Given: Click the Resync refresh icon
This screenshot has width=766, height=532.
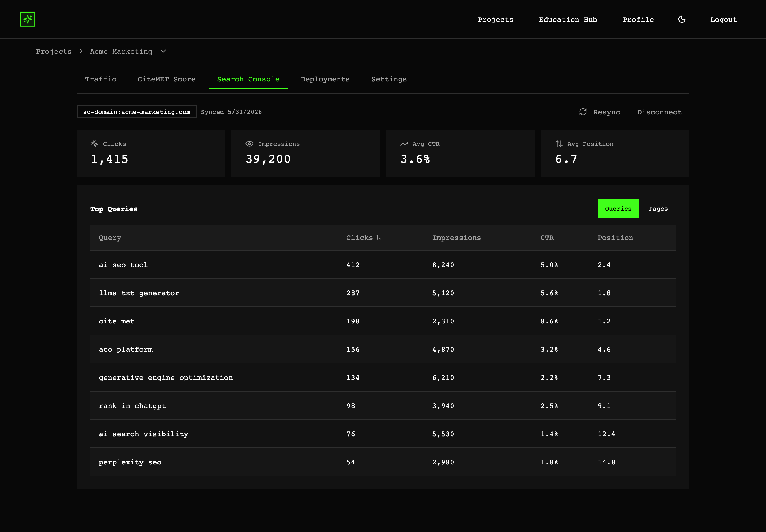Looking at the screenshot, I should click(x=583, y=112).
